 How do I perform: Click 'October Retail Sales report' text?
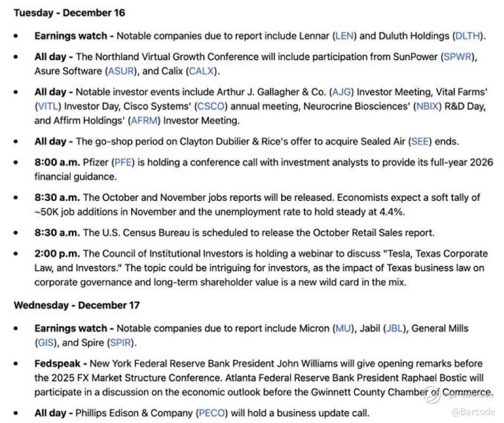[x=373, y=232]
